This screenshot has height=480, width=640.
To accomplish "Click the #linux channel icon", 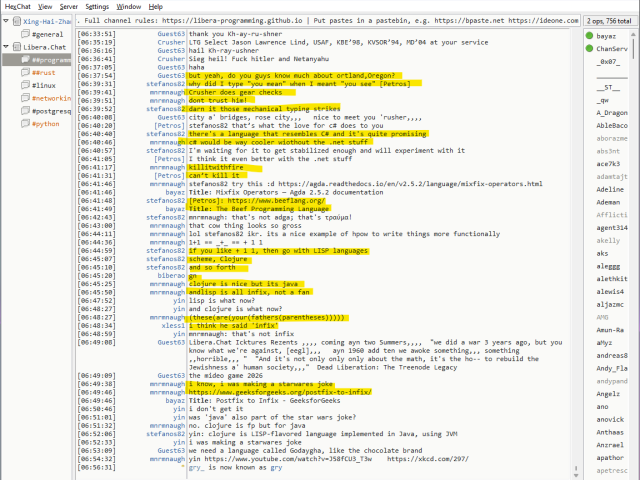I will coord(24,86).
